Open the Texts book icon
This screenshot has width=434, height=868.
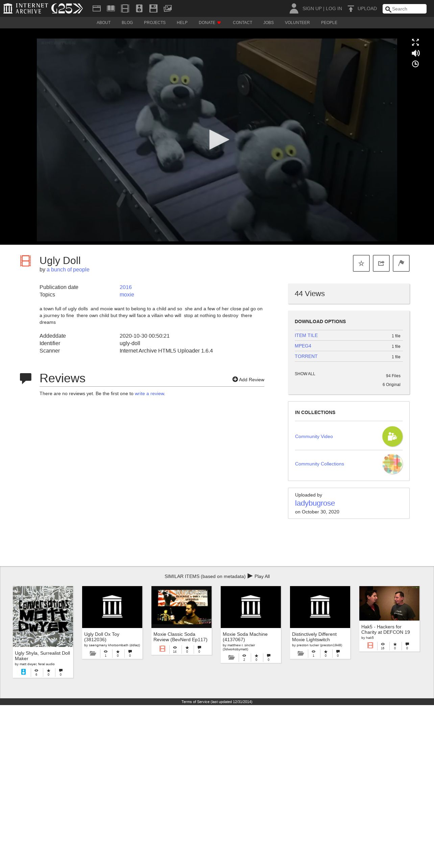click(x=111, y=8)
